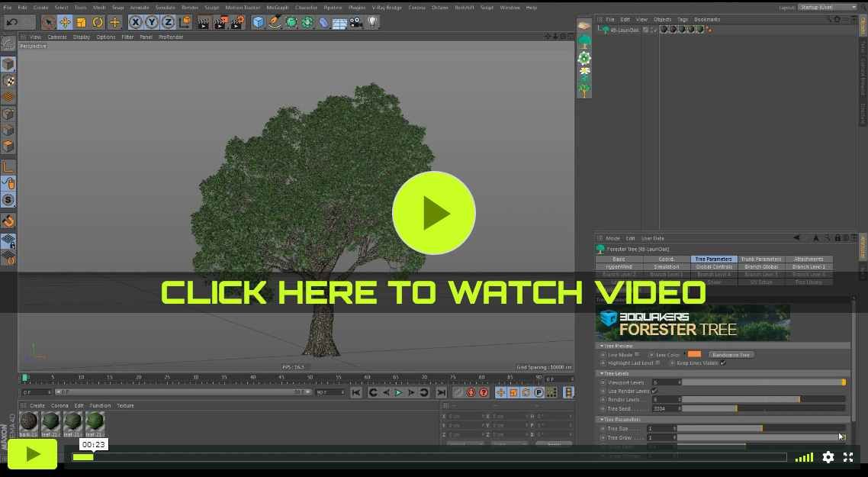Screen dimensions: 868x477
Task: Collapse the Tree Parameters section
Action: 602,420
